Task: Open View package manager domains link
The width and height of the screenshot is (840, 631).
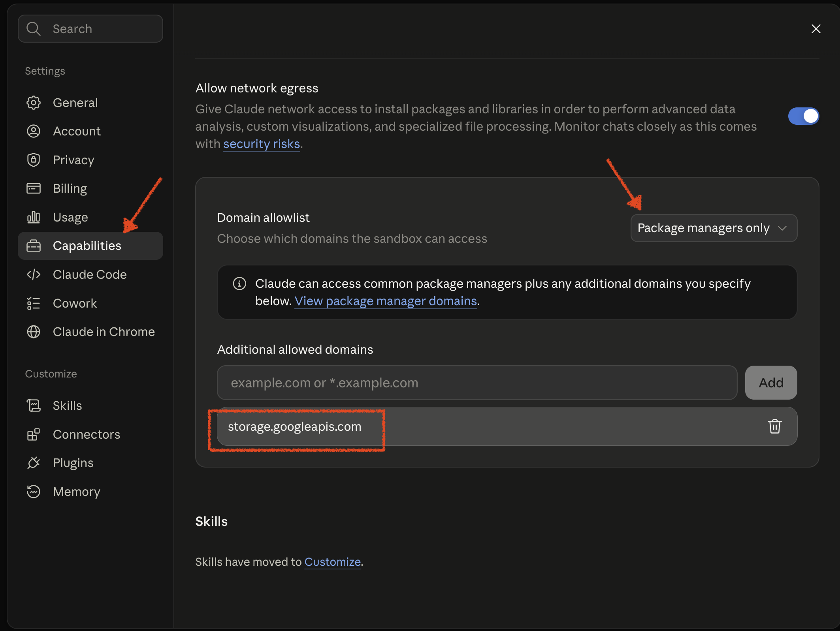Action: pyautogui.click(x=386, y=301)
